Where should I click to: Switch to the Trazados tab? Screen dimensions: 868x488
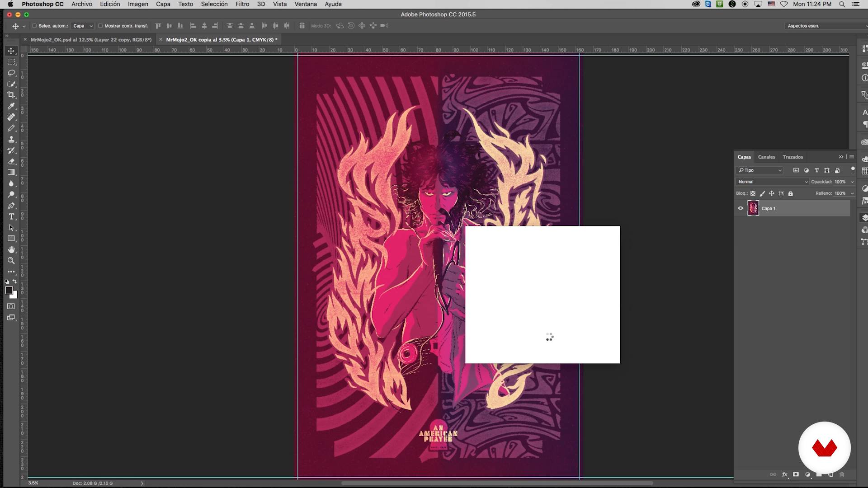793,157
